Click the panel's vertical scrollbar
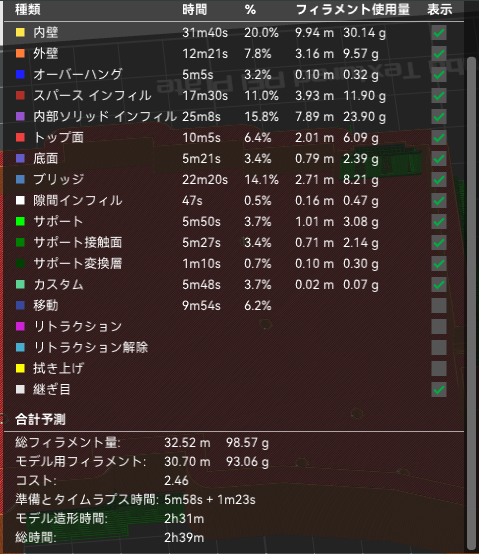This screenshot has height=554, width=479. [x=471, y=303]
